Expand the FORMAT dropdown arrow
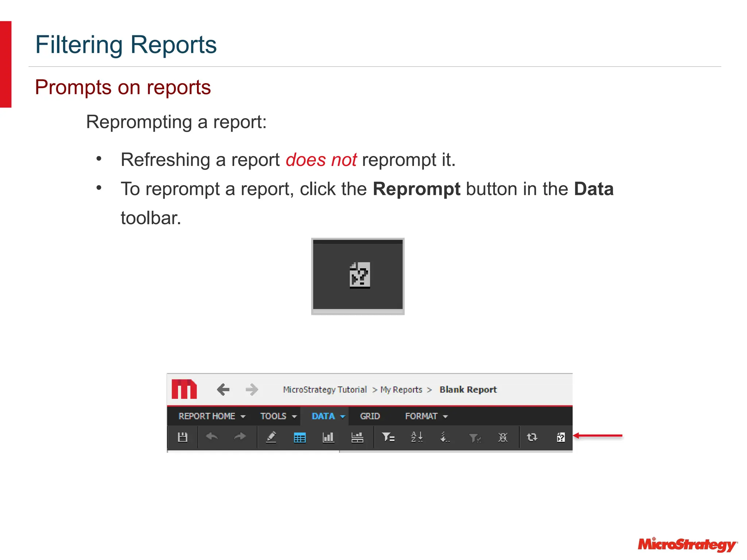The height and width of the screenshot is (560, 747). click(445, 417)
